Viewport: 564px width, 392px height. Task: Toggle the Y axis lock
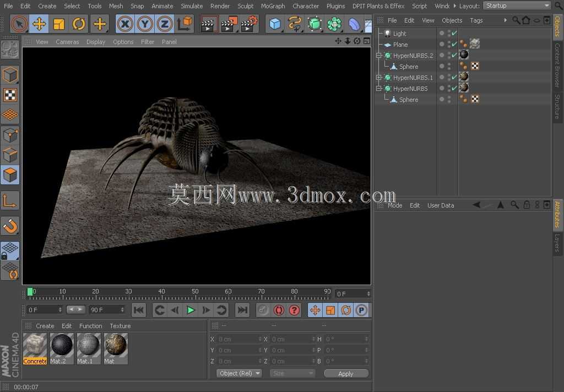(145, 24)
